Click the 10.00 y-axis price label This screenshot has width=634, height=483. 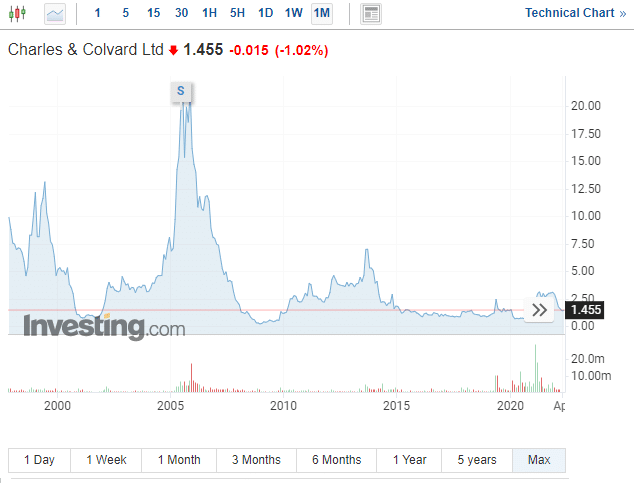(x=586, y=216)
